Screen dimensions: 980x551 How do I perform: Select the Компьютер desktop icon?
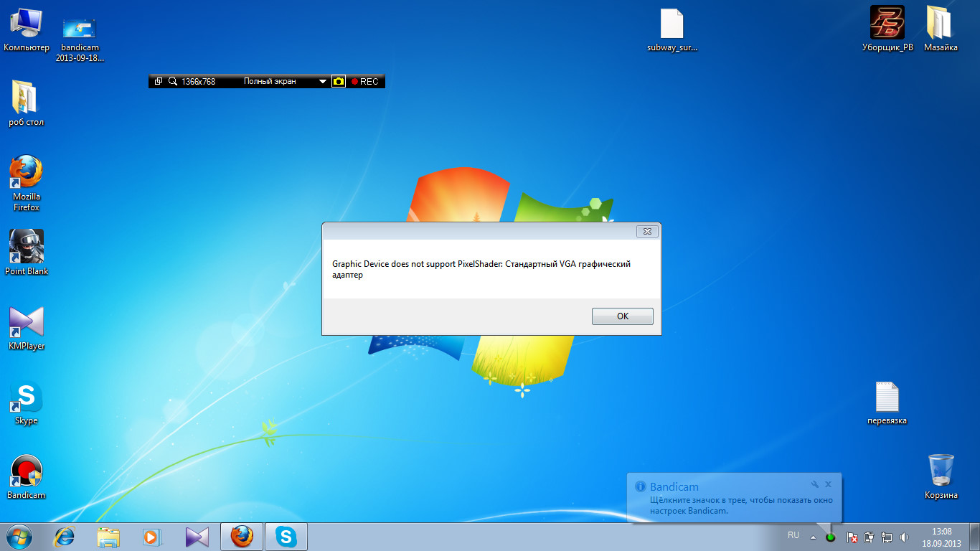click(x=27, y=30)
